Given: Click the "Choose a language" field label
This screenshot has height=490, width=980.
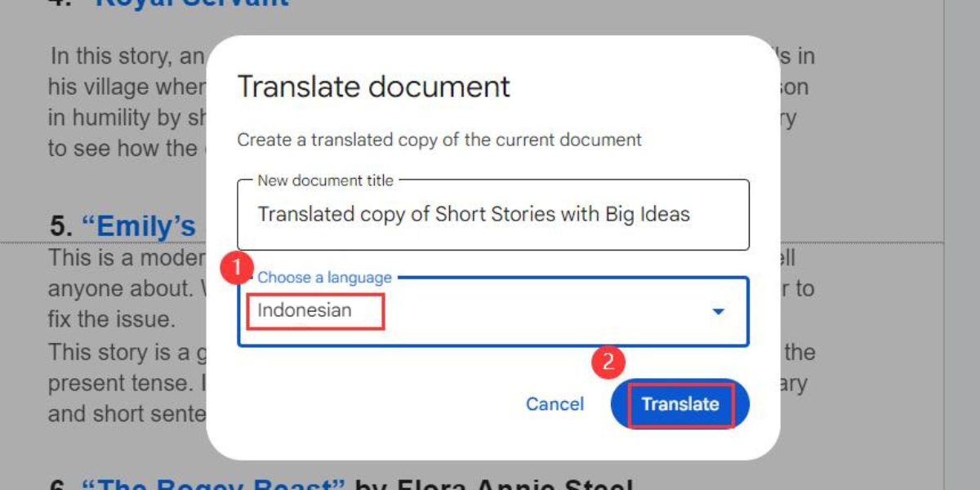Looking at the screenshot, I should pos(323,278).
